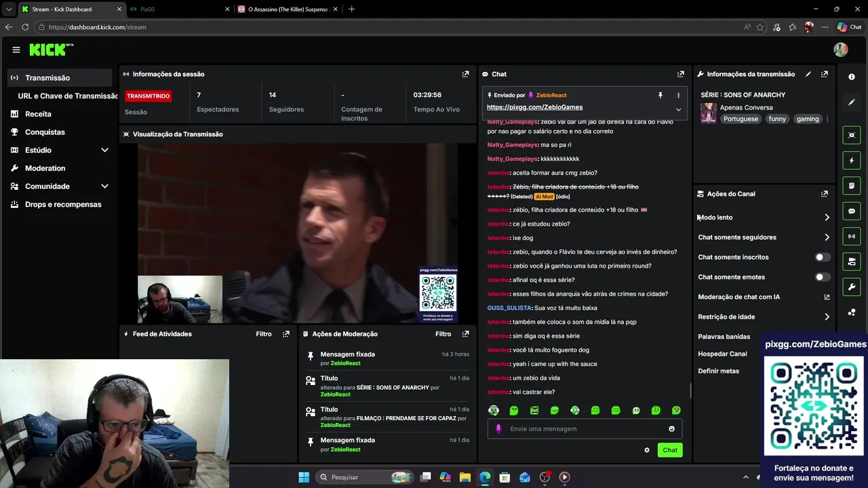The height and width of the screenshot is (488, 868).
Task: Switch to the O Assassino (The Killer) tab
Action: [287, 9]
